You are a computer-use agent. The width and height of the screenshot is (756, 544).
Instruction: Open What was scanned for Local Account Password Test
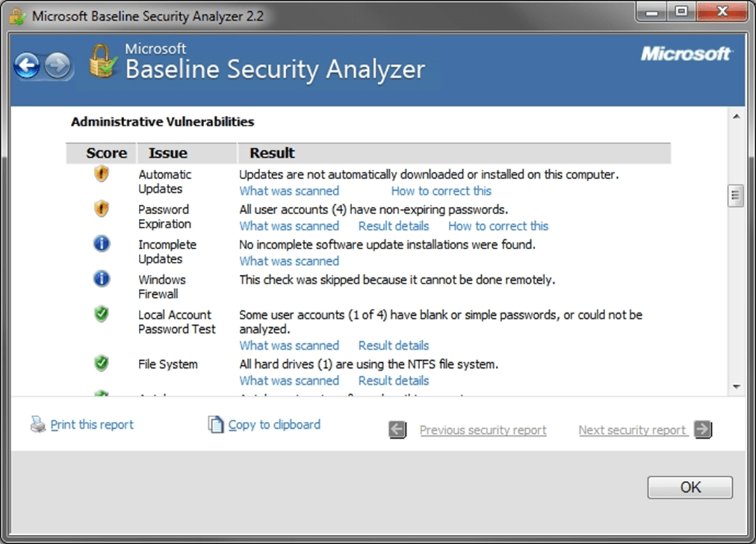(x=289, y=345)
